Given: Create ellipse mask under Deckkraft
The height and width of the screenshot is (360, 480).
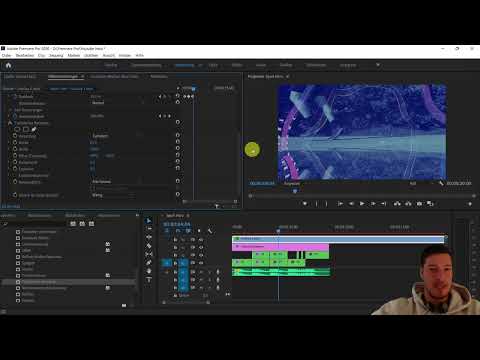Looking at the screenshot, I should pos(17,129).
